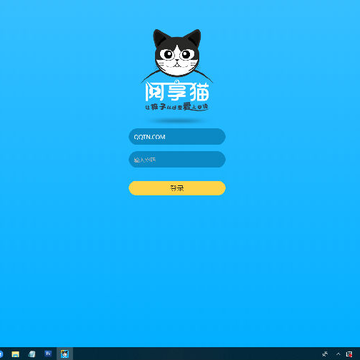The width and height of the screenshot is (360, 360).
Task: Click the username field containing QQTN.COM
Action: tap(177, 137)
